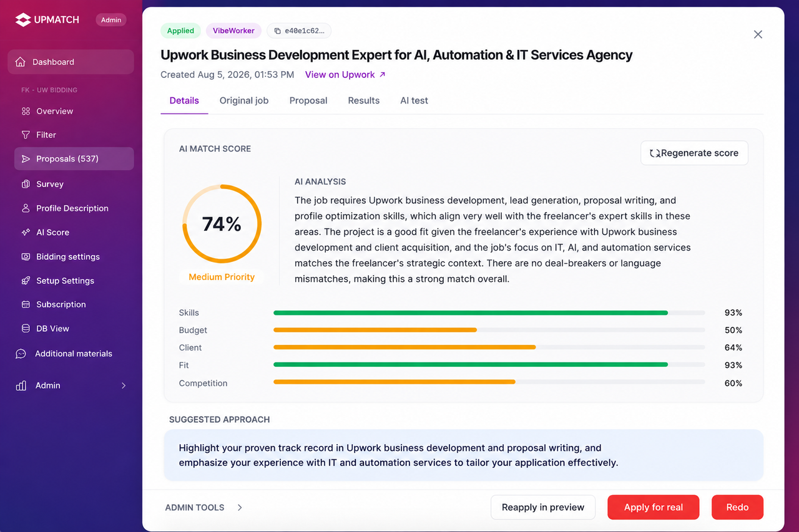The width and height of the screenshot is (799, 532).
Task: Select the AI test tab
Action: coord(414,100)
